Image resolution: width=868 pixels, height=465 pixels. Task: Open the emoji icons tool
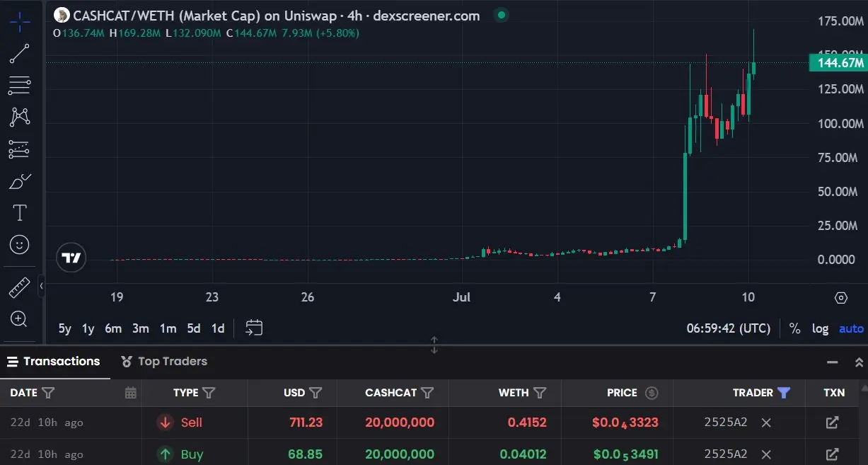click(x=20, y=245)
